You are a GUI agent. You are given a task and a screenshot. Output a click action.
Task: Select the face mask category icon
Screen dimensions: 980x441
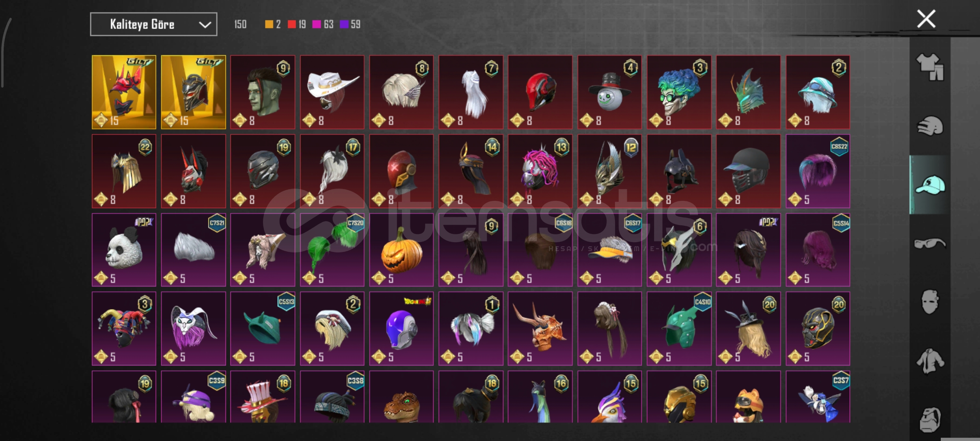pos(930,302)
